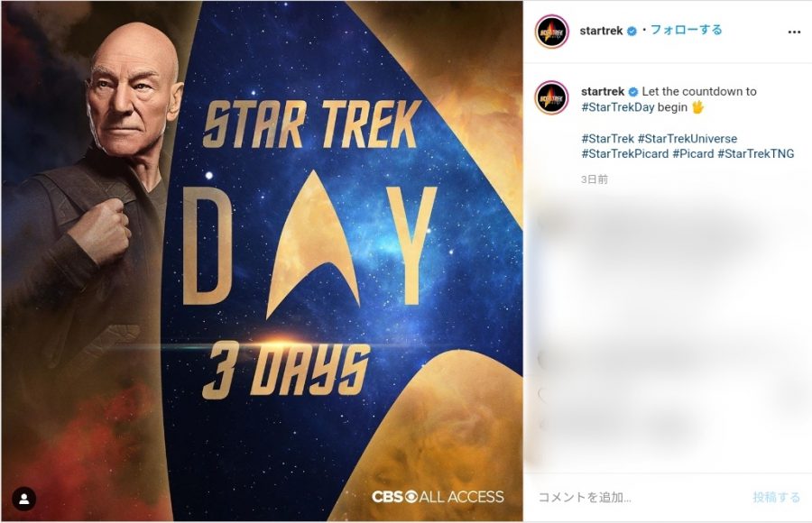The image size is (812, 523).
Task: Click the Star Trek Day poster image
Action: [x=262, y=261]
